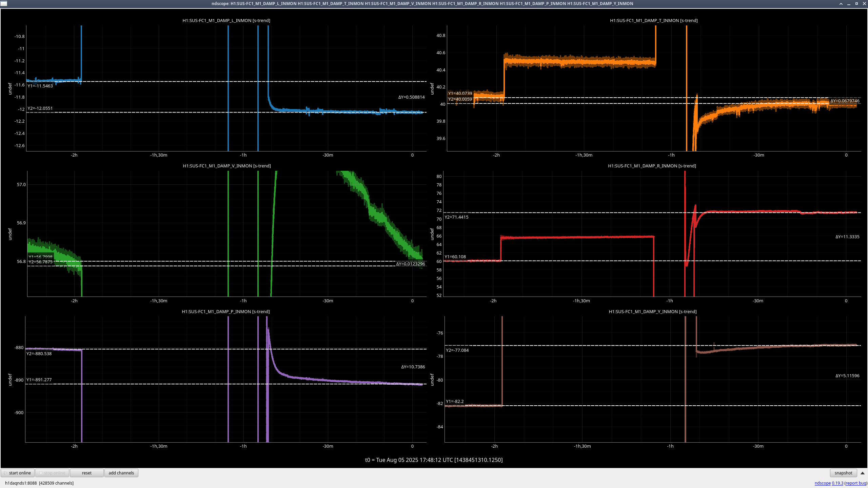
Task: Open the window menu icon in title bar
Action: tap(4, 3)
